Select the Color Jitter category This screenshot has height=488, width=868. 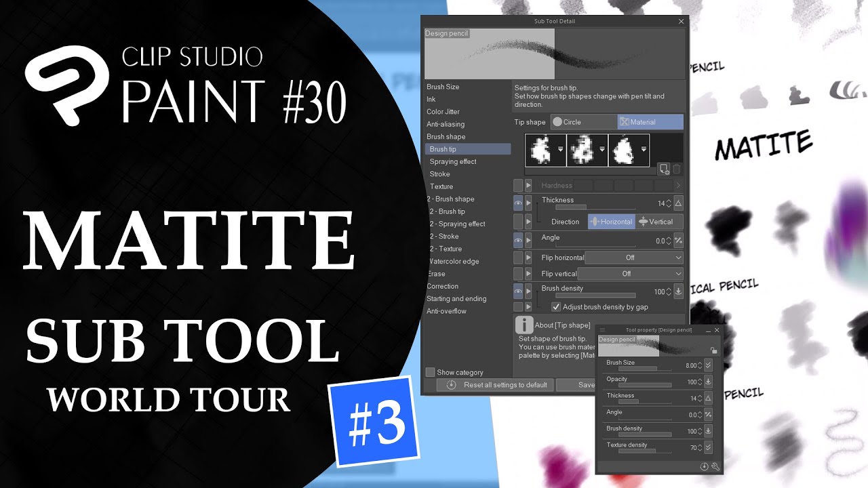pyautogui.click(x=443, y=112)
